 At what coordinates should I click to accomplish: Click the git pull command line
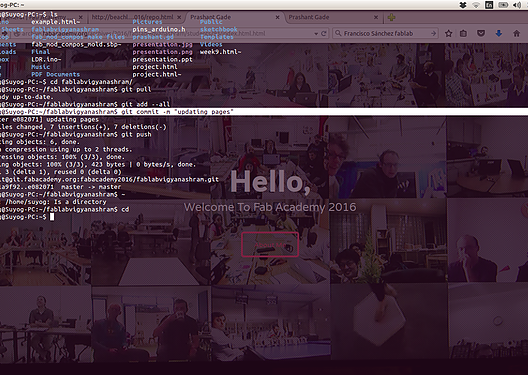[x=136, y=90]
